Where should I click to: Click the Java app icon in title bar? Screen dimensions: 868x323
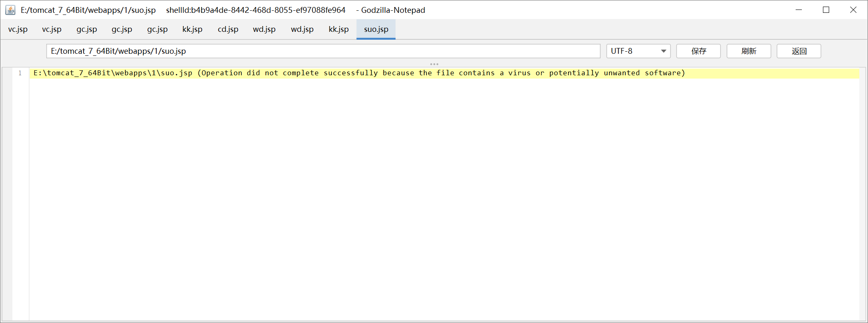click(x=10, y=10)
